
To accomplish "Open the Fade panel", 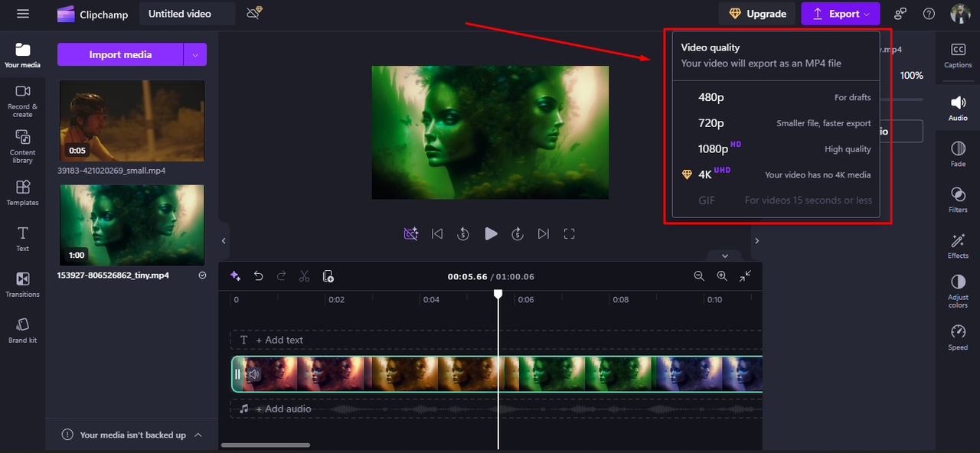I will (958, 154).
